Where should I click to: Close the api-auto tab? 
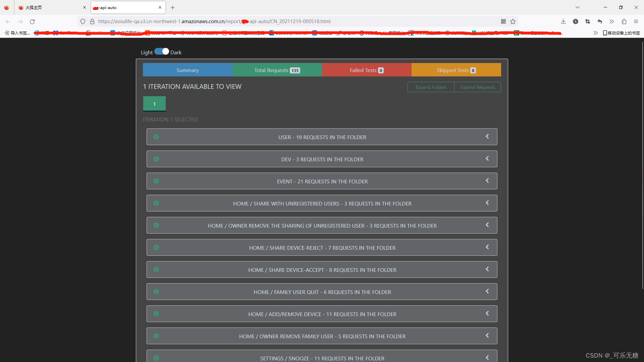coord(160,7)
